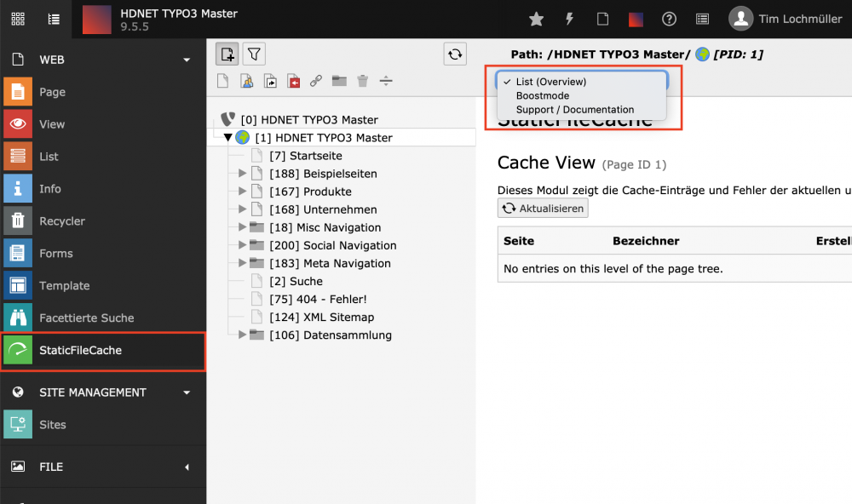Select the menu separator page type icon

click(x=386, y=81)
